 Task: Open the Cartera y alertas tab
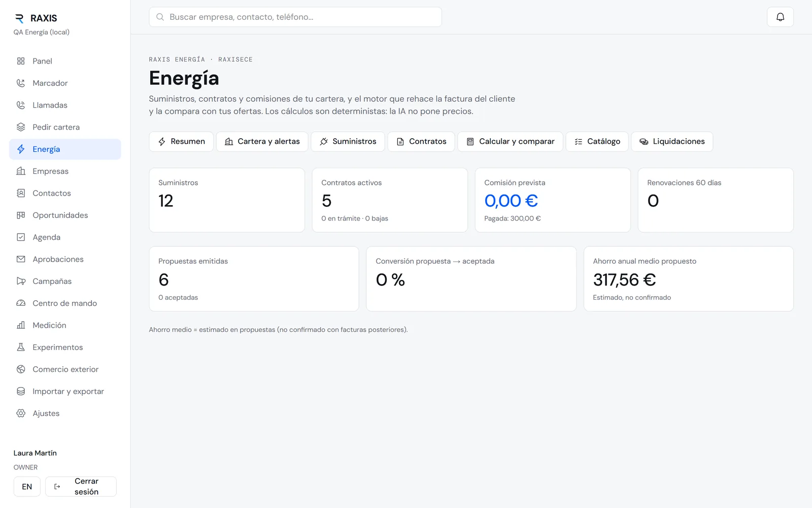click(262, 141)
